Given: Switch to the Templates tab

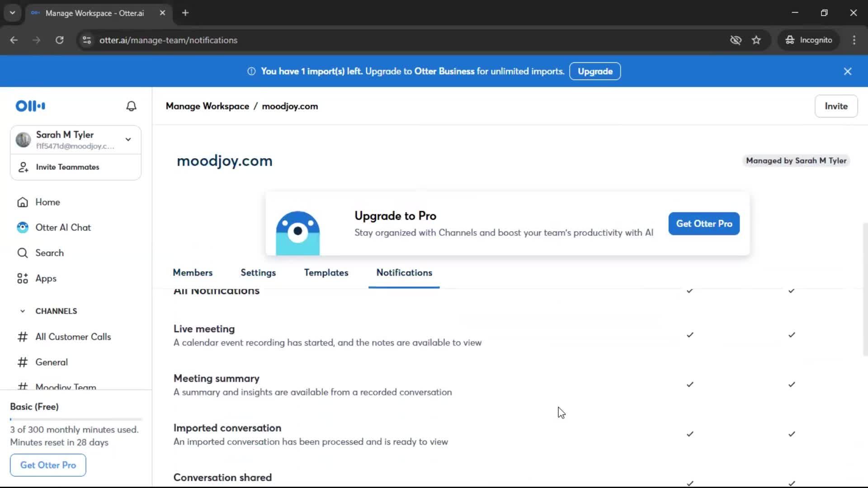Looking at the screenshot, I should [x=326, y=273].
